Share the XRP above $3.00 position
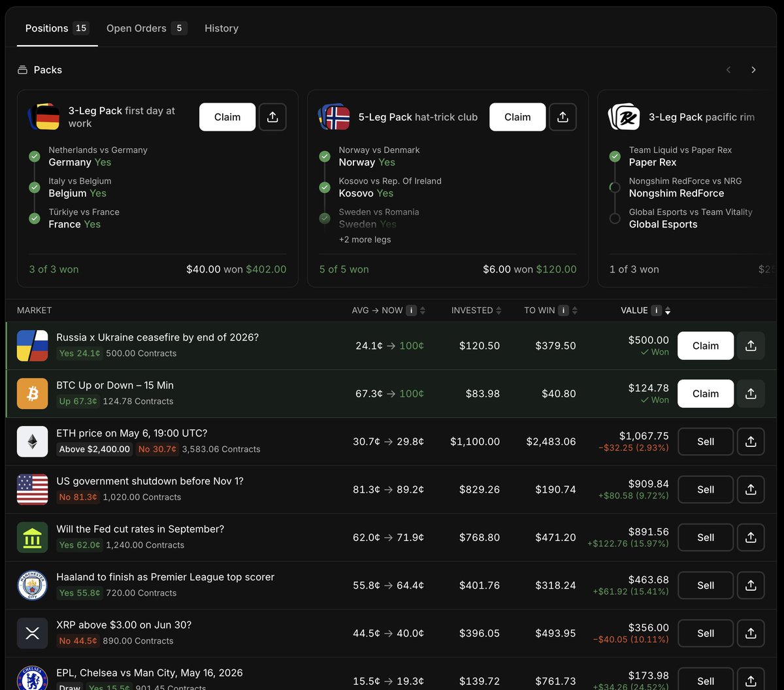 [x=751, y=633]
